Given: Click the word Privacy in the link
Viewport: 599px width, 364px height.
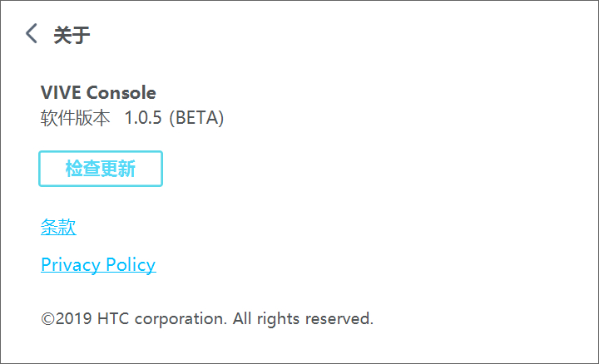Looking at the screenshot, I should click(71, 265).
